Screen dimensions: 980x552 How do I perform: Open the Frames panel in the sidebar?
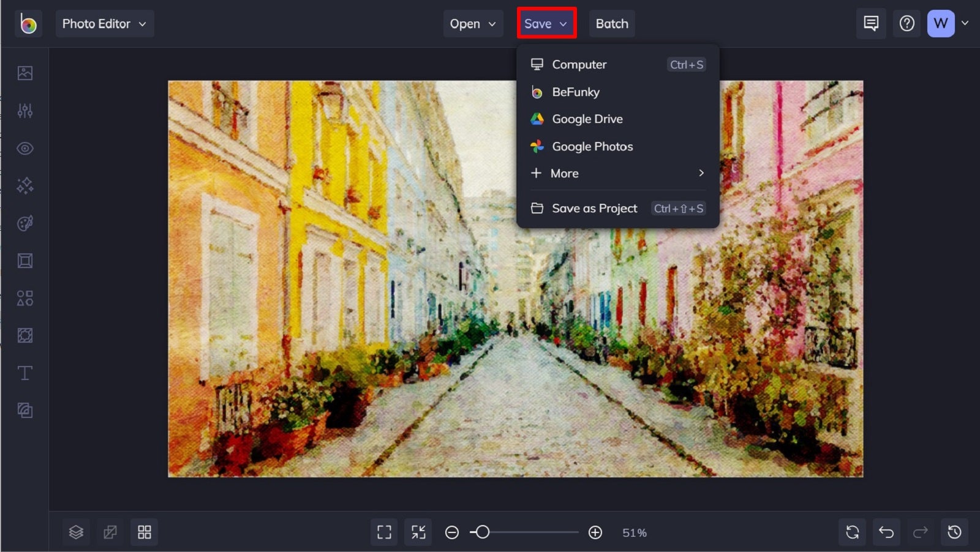[24, 260]
